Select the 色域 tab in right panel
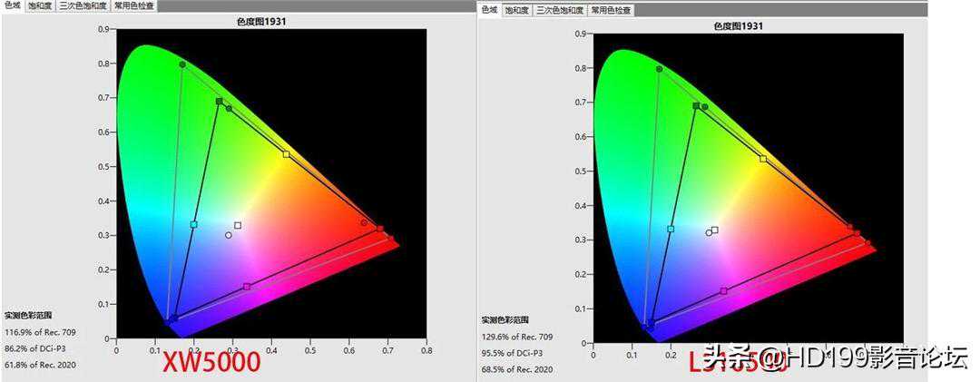This screenshot has height=382, width=980. (489, 10)
